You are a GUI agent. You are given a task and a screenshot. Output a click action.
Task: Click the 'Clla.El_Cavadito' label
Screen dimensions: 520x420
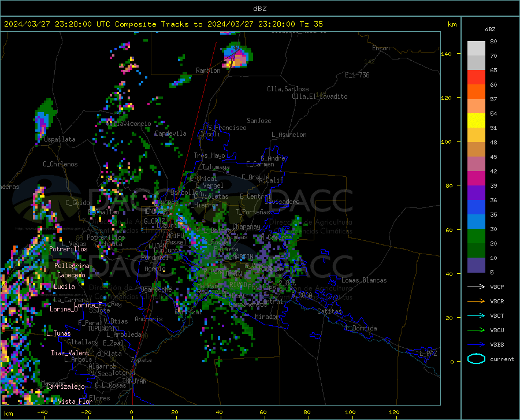point(320,96)
